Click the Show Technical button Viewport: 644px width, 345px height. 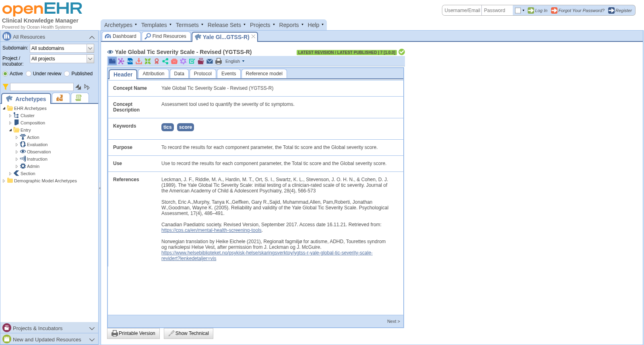[x=188, y=333]
